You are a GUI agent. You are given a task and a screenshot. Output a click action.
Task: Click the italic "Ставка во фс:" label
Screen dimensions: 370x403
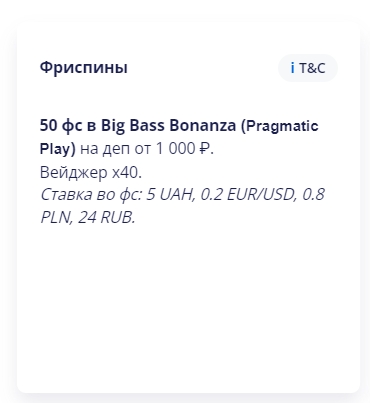tap(92, 194)
